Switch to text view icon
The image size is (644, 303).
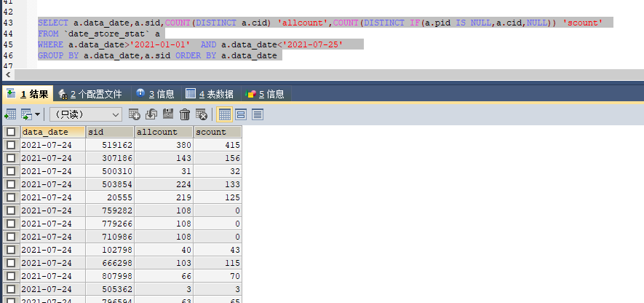pyautogui.click(x=257, y=114)
